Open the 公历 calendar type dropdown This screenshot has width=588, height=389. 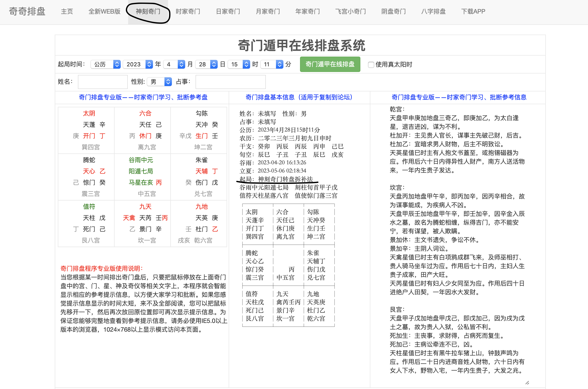(105, 64)
